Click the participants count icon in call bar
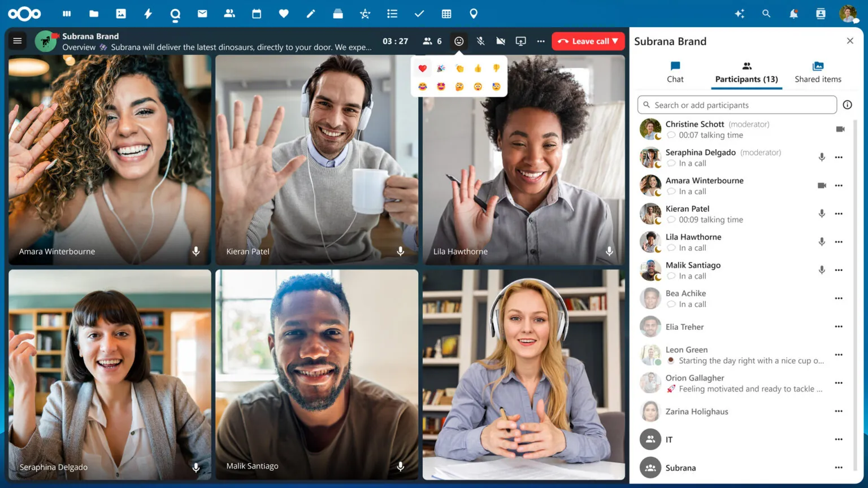Screen dimensions: 868x488 (427, 41)
